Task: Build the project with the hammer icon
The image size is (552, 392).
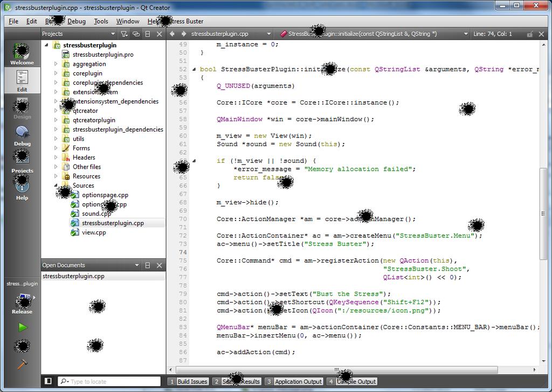Action: (22, 364)
